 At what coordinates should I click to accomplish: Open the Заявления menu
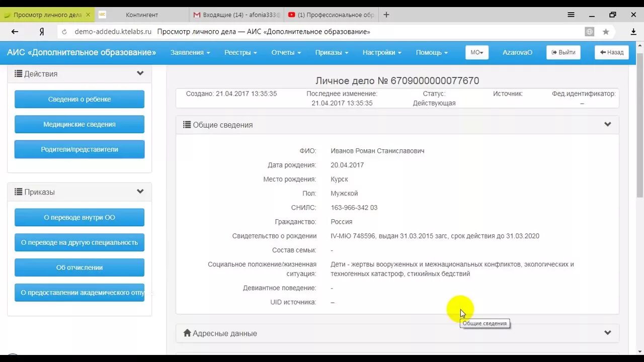pyautogui.click(x=190, y=52)
